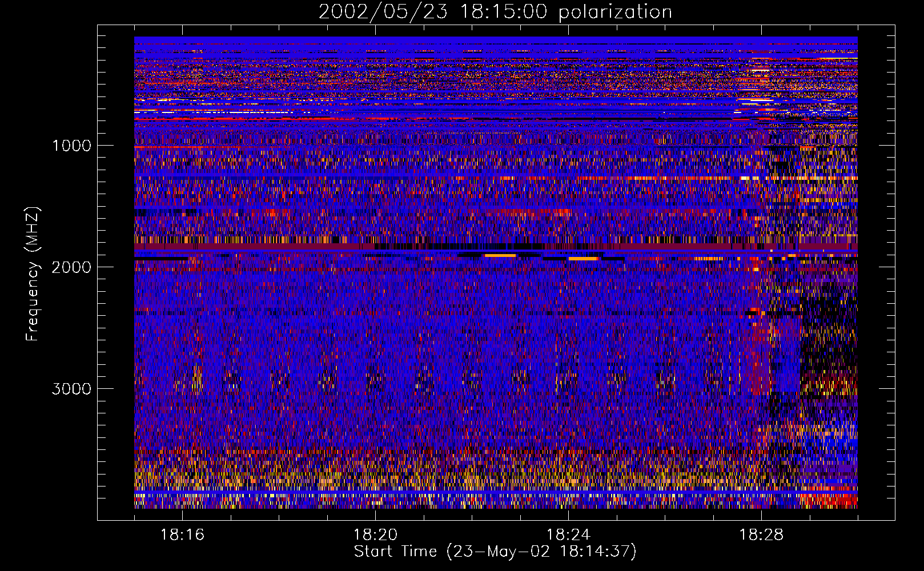Click the 18:28 time tick label
This screenshot has height=571, width=924.
761,535
